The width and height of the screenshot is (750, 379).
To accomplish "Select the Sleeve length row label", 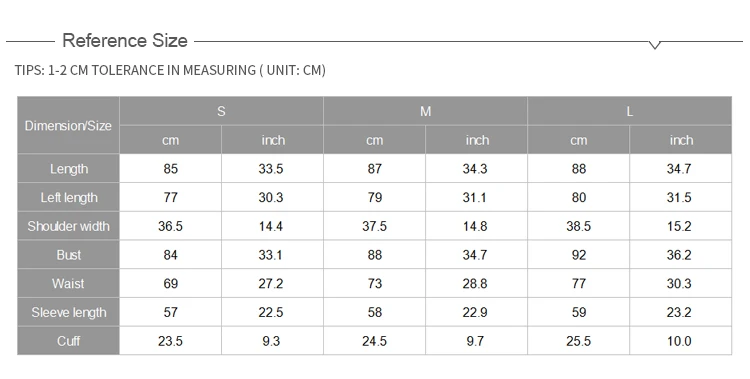I will point(68,312).
